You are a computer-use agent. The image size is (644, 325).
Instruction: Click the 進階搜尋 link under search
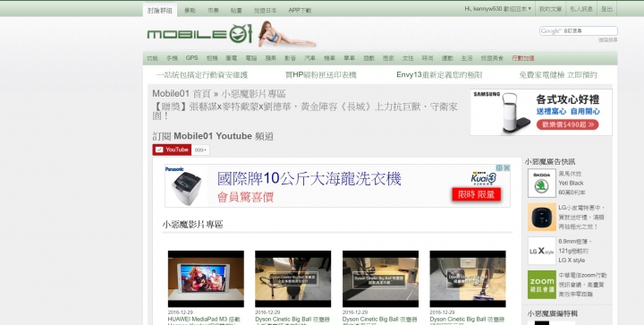608,40
